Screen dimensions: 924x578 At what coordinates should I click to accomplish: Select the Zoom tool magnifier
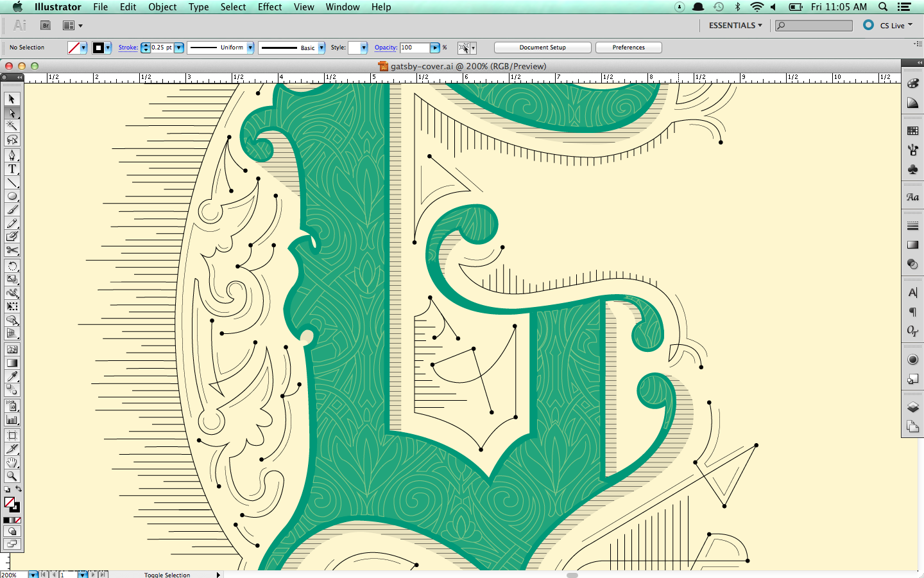12,476
